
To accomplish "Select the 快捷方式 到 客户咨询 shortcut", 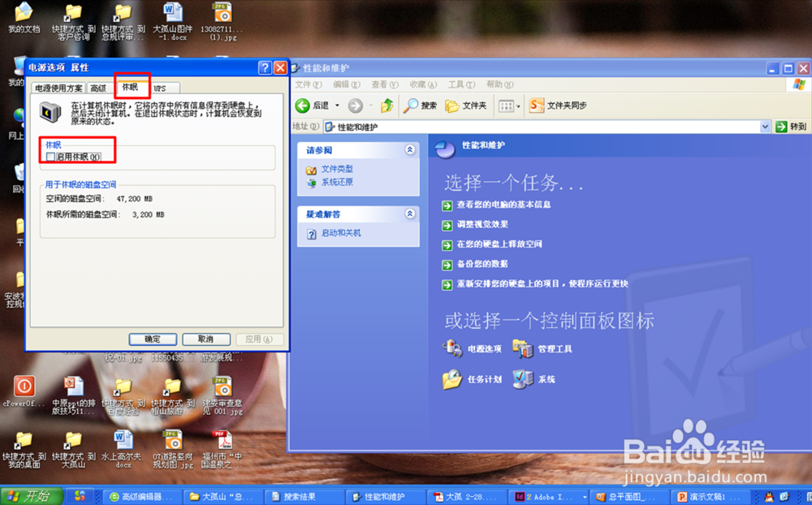I will tap(74, 21).
